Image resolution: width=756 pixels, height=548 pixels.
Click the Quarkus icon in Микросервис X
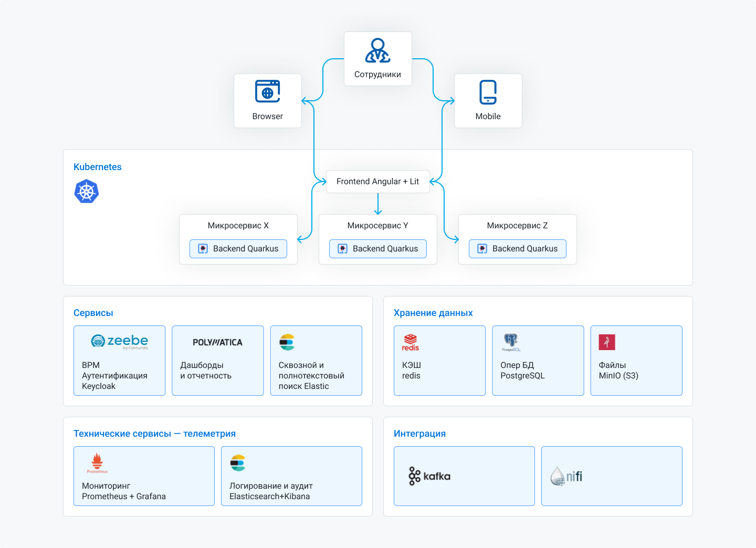[203, 249]
